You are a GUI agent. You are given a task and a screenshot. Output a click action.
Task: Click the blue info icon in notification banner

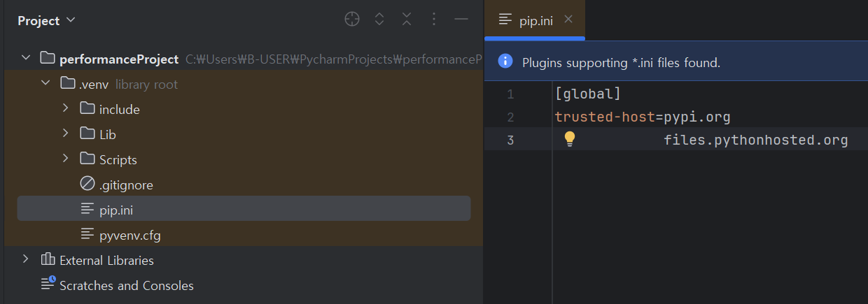pyautogui.click(x=505, y=61)
